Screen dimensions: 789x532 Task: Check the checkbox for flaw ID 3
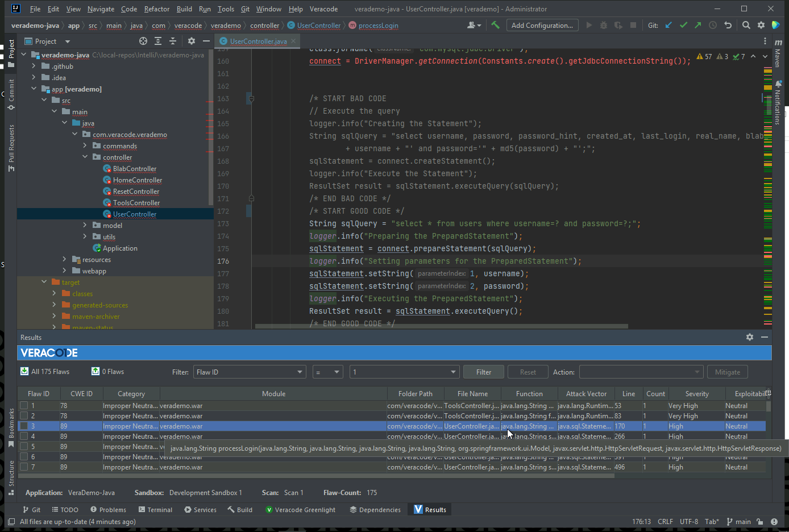24,426
